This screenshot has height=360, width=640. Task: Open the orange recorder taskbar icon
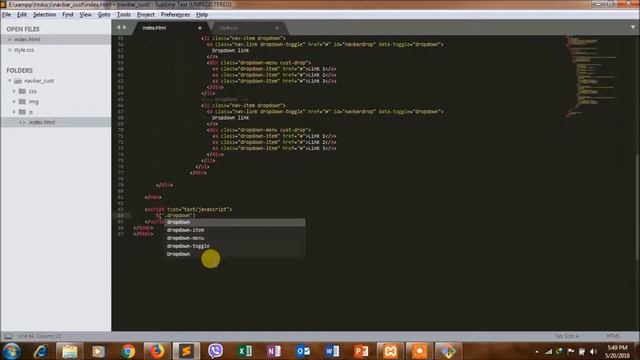pos(419,351)
